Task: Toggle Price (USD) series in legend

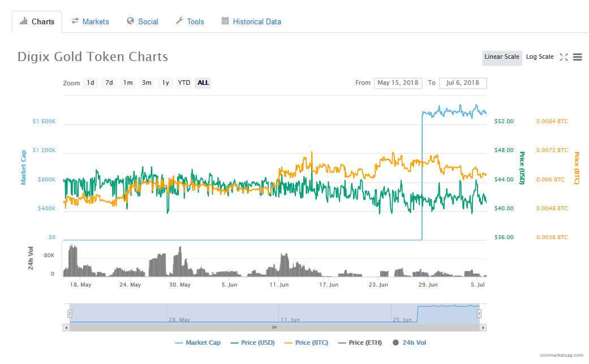Action: 252,343
